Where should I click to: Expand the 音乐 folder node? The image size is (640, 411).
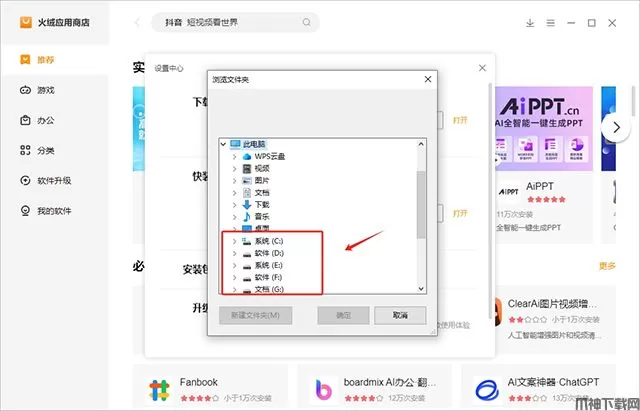click(234, 216)
